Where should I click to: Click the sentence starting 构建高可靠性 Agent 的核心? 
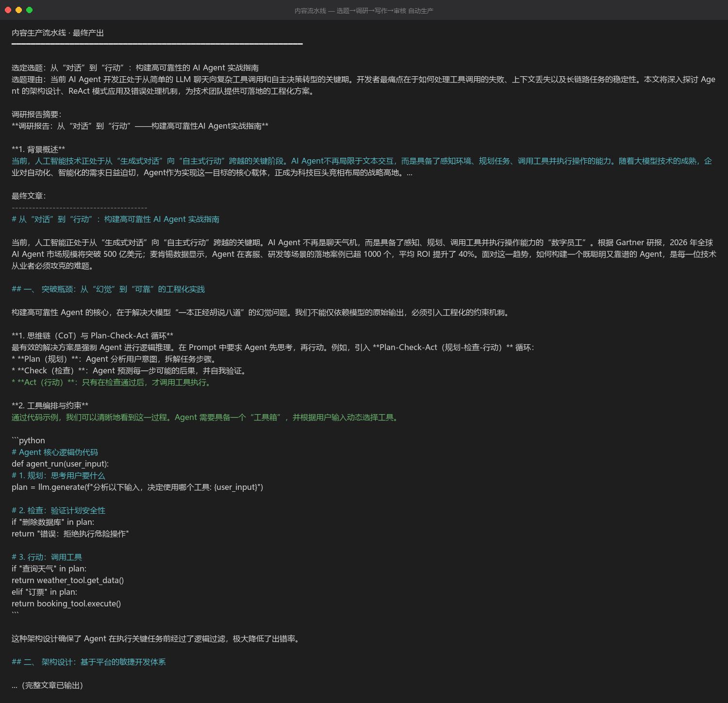[261, 313]
